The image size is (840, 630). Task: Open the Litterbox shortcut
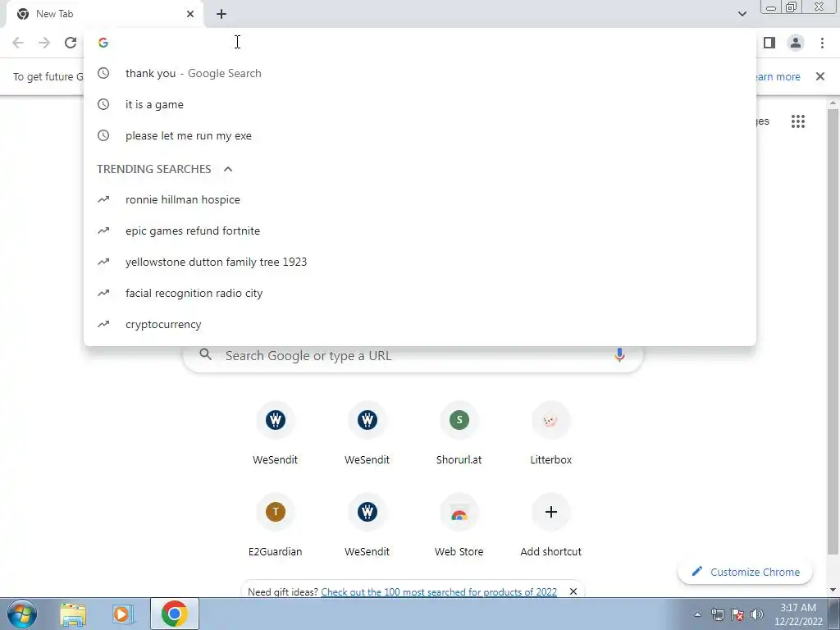click(x=550, y=434)
